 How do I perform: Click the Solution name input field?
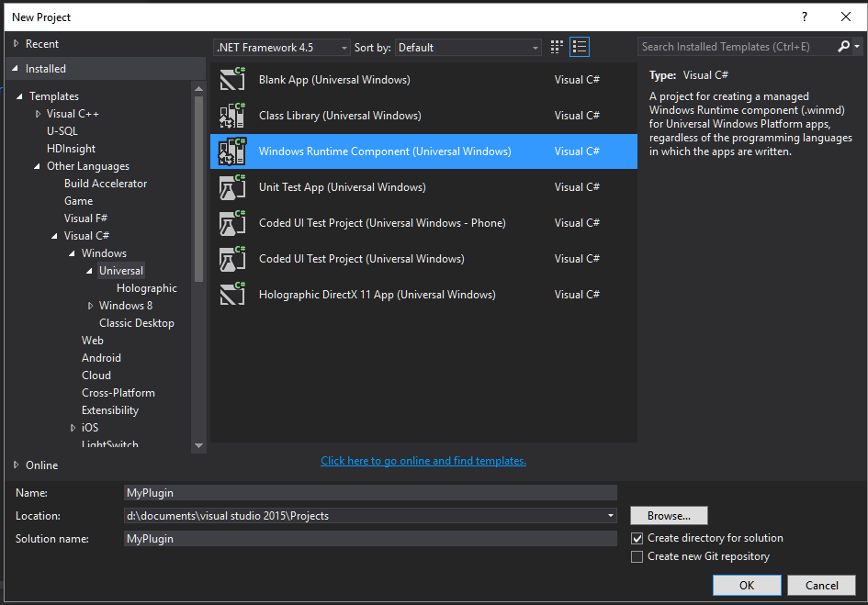370,539
